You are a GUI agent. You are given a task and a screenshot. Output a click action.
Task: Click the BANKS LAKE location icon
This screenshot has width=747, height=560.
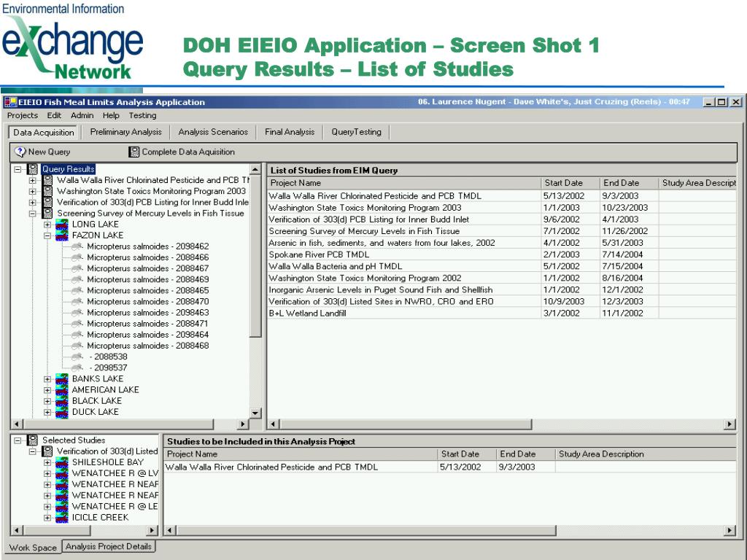point(62,378)
